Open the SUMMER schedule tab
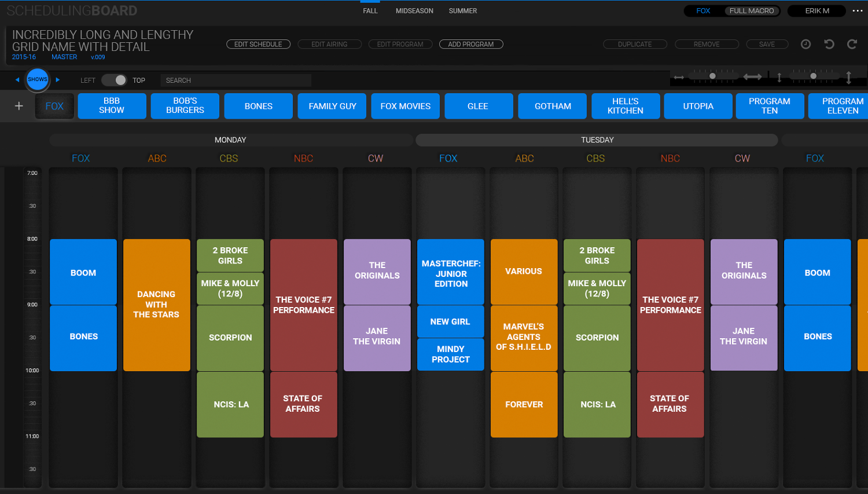The image size is (868, 494). pos(462,10)
